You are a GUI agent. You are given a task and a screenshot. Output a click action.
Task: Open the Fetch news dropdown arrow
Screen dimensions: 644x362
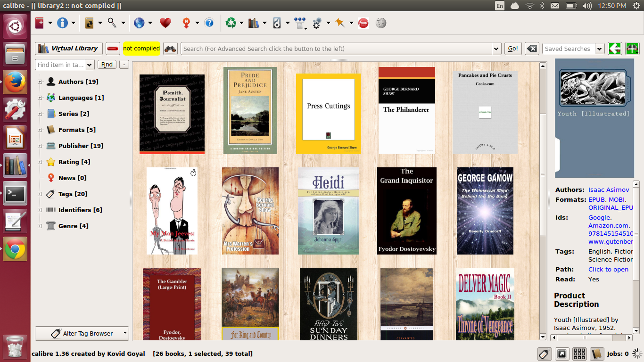pos(197,23)
